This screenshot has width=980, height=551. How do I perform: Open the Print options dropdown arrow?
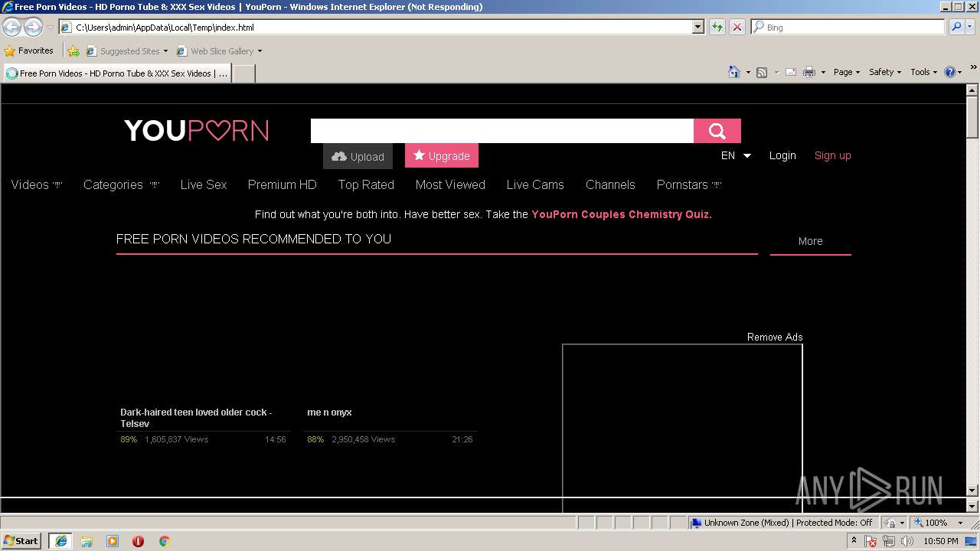823,73
